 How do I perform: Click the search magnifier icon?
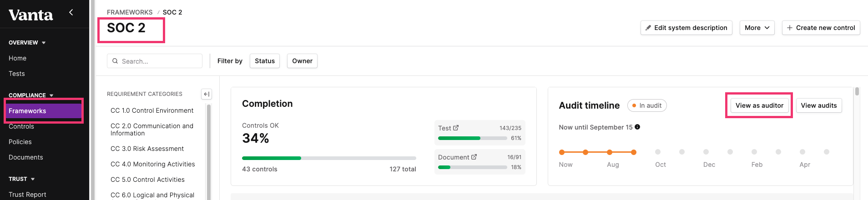pyautogui.click(x=115, y=61)
